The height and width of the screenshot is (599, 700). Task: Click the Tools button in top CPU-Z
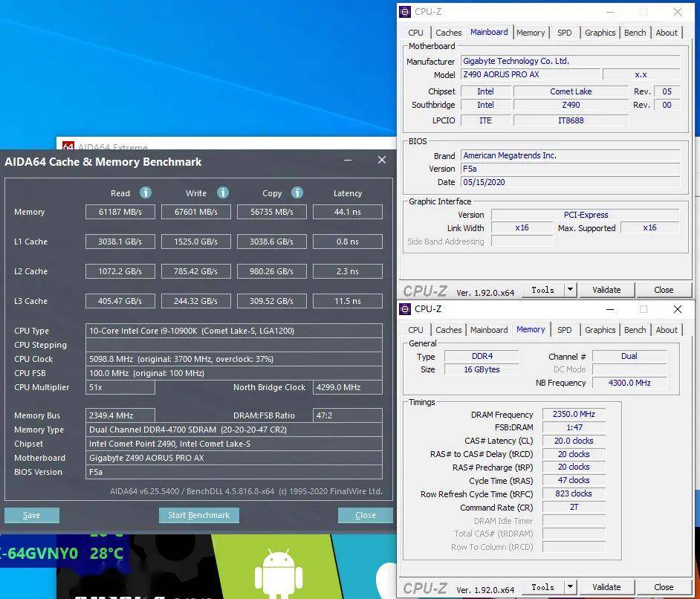coord(543,290)
